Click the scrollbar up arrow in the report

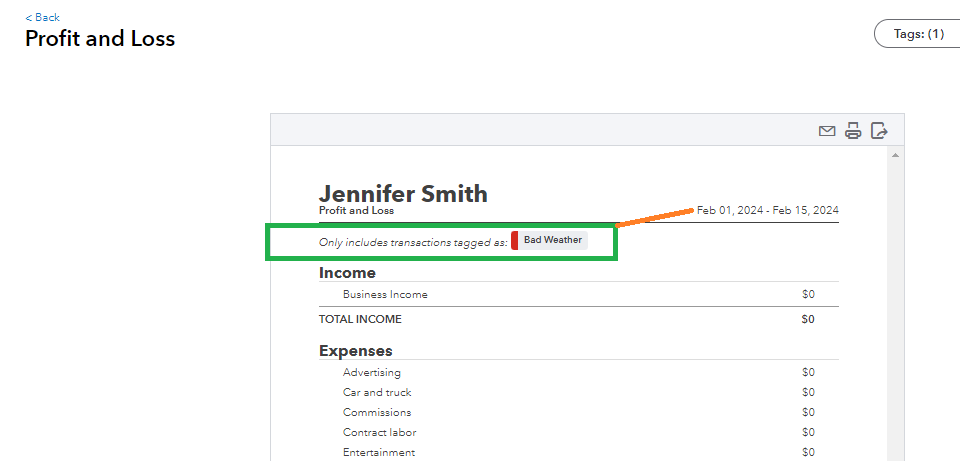(x=894, y=155)
